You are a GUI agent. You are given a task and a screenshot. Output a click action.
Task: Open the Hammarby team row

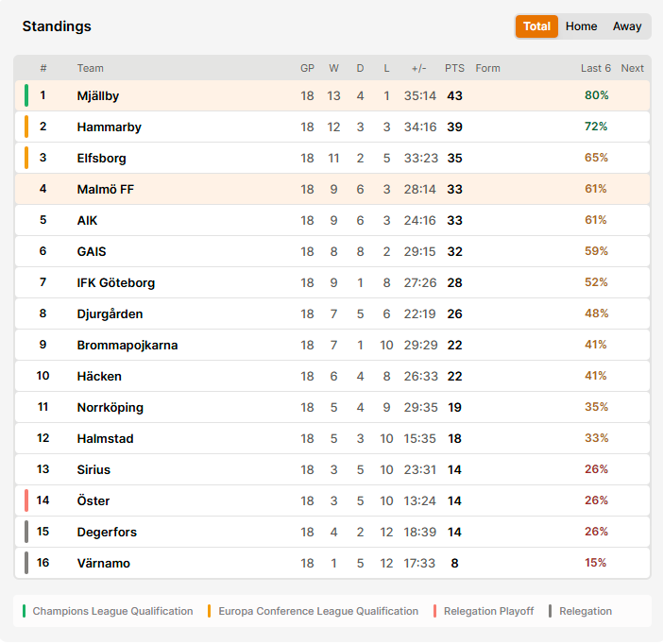pos(332,127)
